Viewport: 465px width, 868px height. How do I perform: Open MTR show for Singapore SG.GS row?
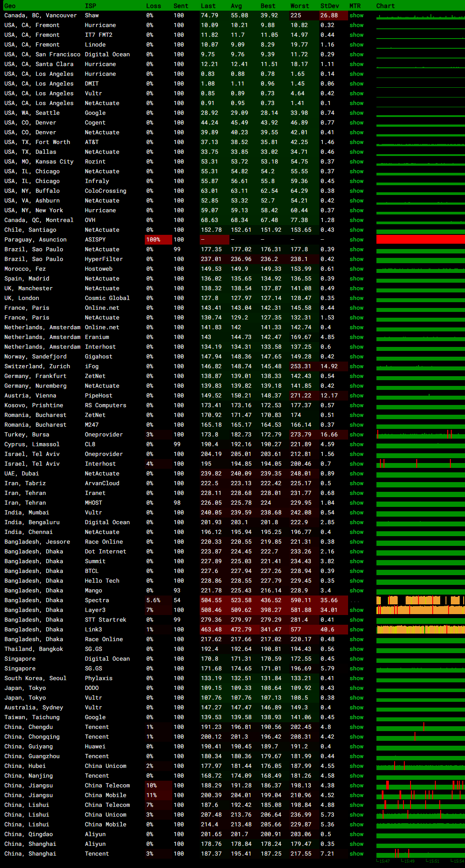pyautogui.click(x=356, y=669)
